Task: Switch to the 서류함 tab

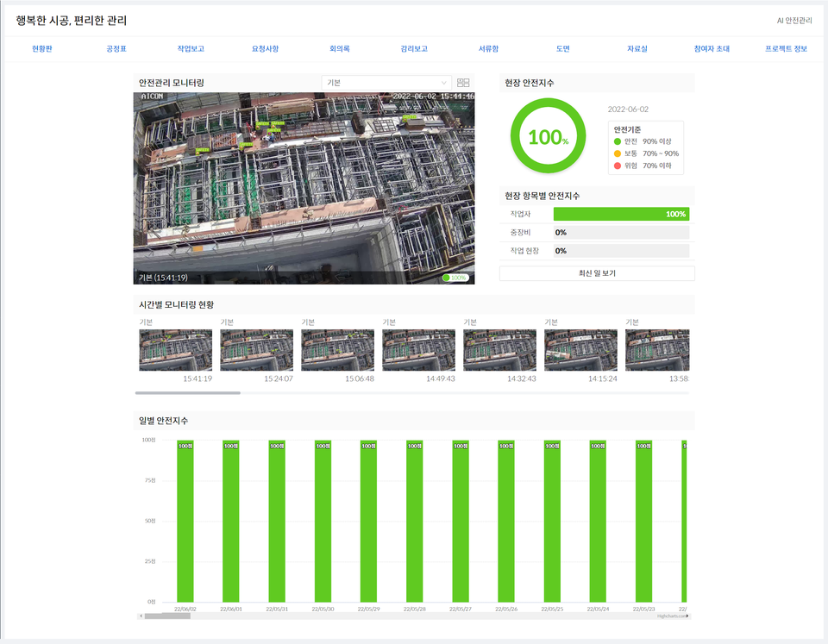Action: click(x=488, y=48)
